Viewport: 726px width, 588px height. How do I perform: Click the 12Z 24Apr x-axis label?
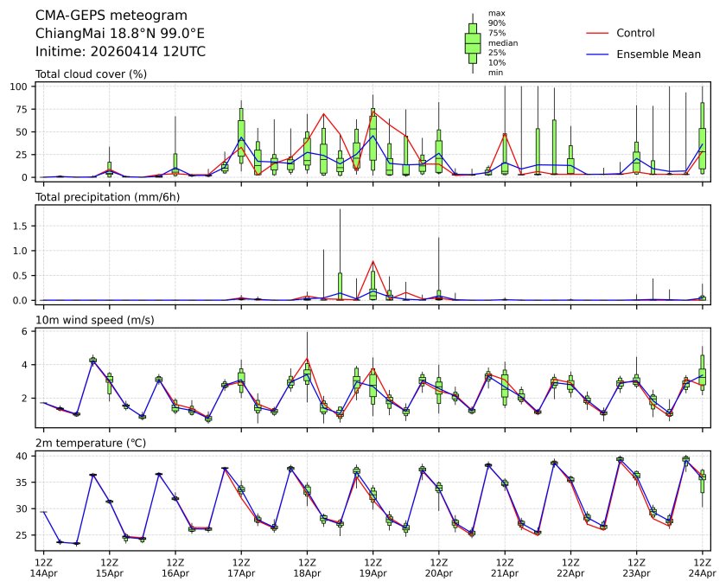coord(702,566)
